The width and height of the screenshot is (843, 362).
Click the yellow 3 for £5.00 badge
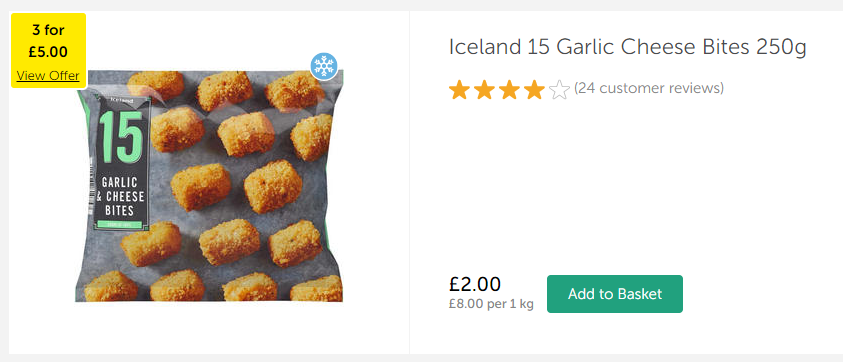point(48,51)
